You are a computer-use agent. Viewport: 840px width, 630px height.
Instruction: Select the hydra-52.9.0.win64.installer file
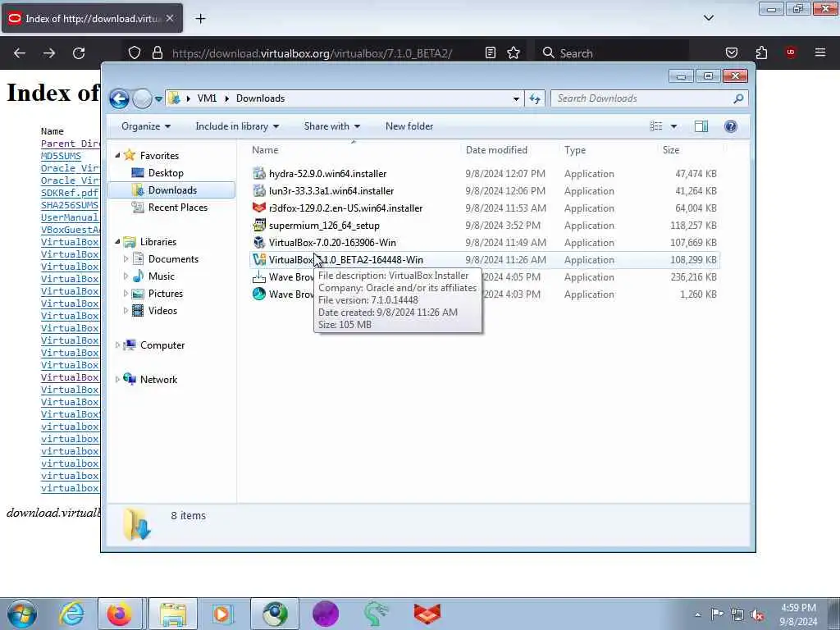coord(327,174)
